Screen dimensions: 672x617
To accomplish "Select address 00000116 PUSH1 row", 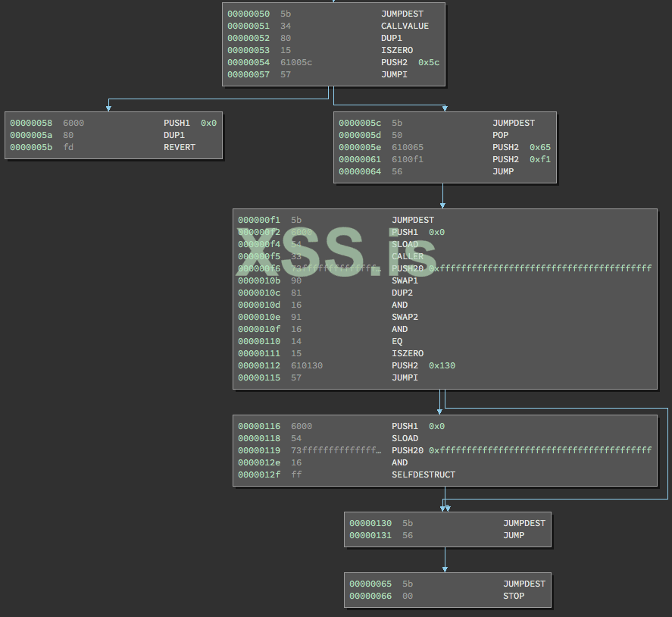I will click(445, 426).
